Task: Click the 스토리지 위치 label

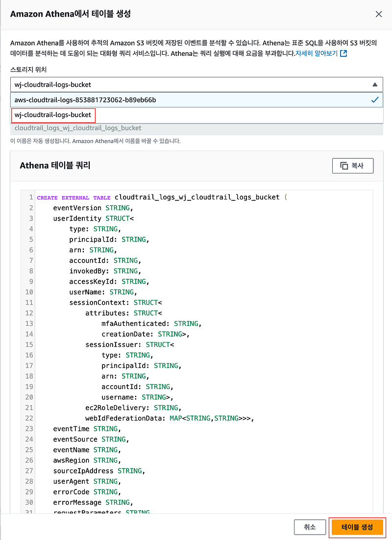Action: [28, 70]
